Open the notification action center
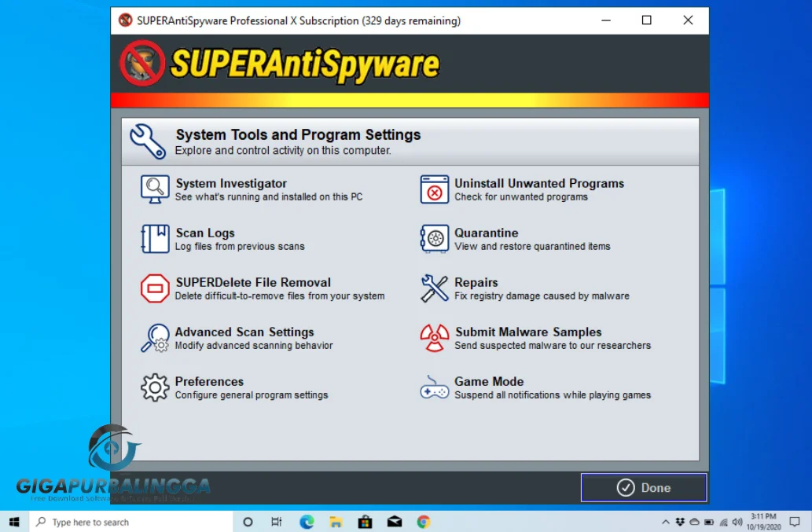The width and height of the screenshot is (812, 532). coord(795,522)
